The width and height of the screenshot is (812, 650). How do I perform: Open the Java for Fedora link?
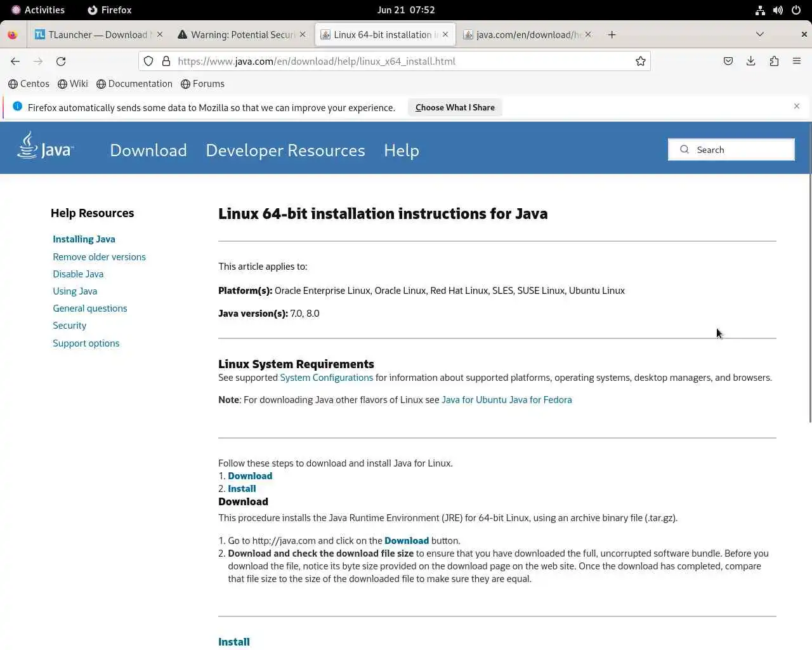pos(540,400)
